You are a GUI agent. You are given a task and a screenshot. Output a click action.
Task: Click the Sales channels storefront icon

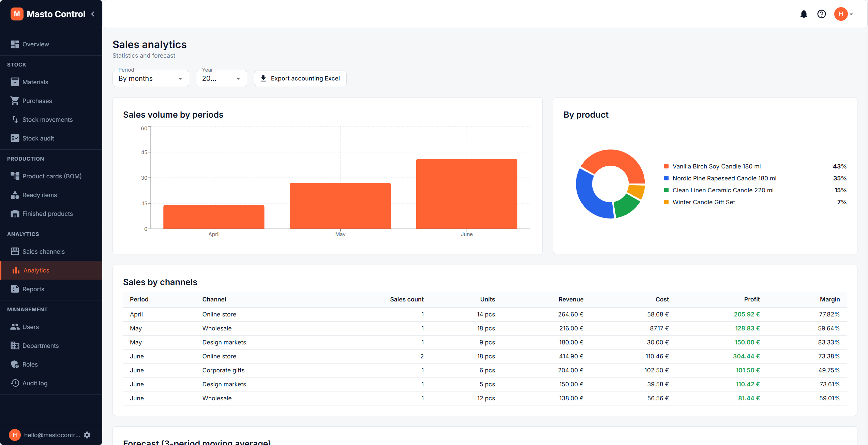15,251
